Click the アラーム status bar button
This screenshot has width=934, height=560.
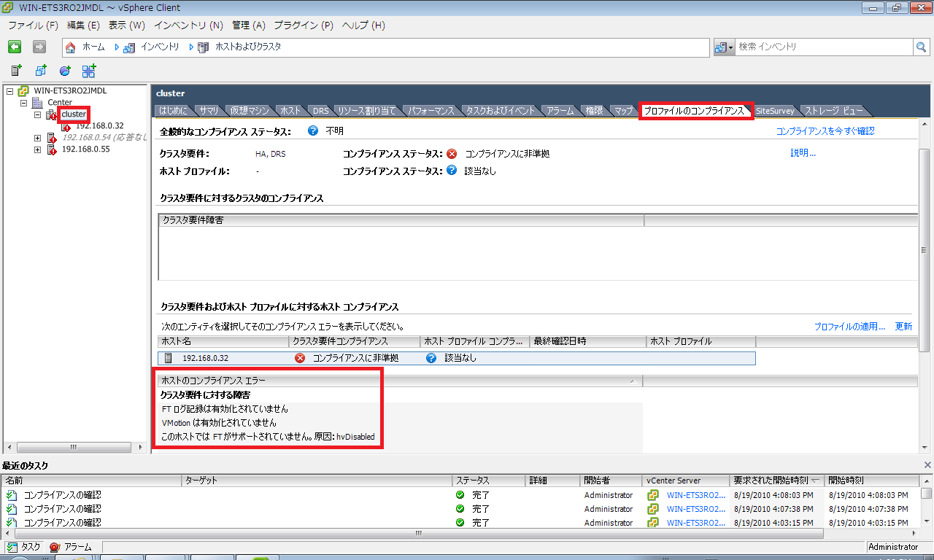point(72,547)
